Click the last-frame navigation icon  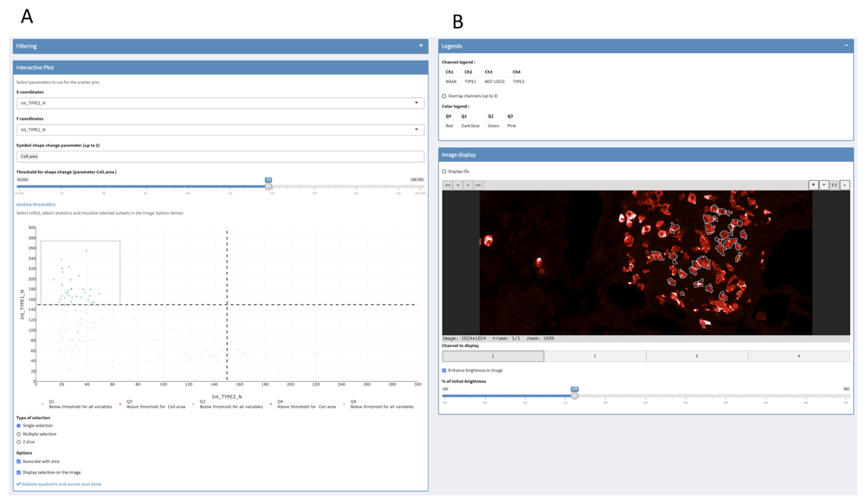pyautogui.click(x=479, y=184)
